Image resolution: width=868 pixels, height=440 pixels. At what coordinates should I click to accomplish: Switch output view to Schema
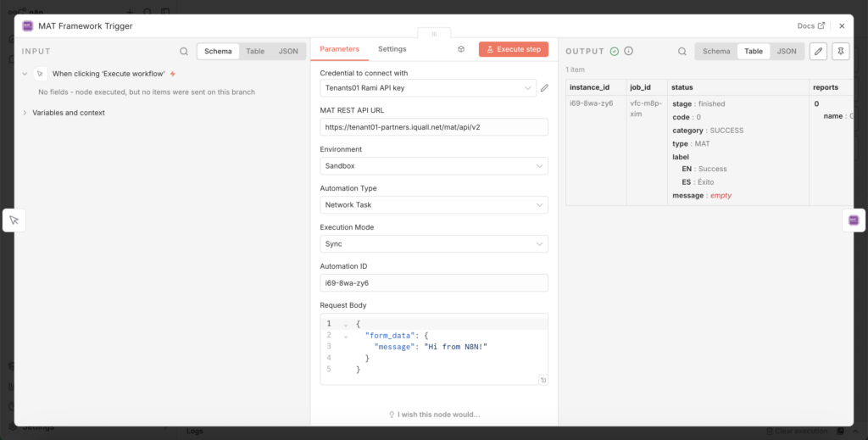716,52
